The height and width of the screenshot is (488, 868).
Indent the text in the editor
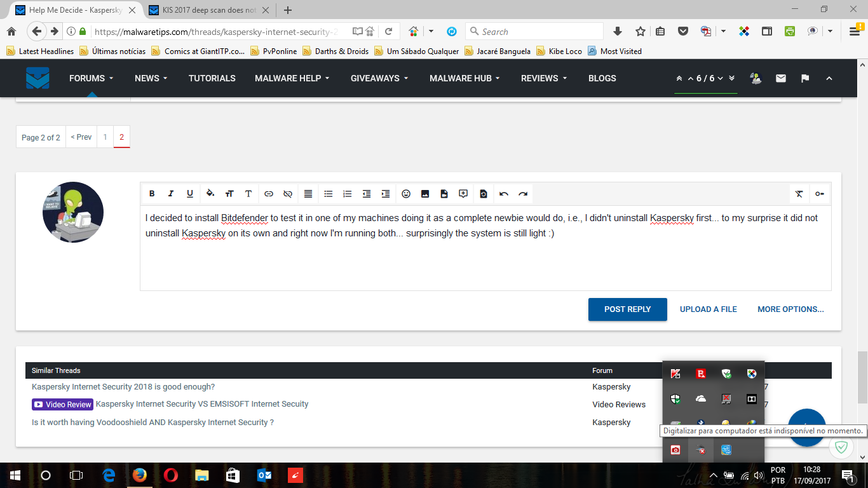point(386,194)
